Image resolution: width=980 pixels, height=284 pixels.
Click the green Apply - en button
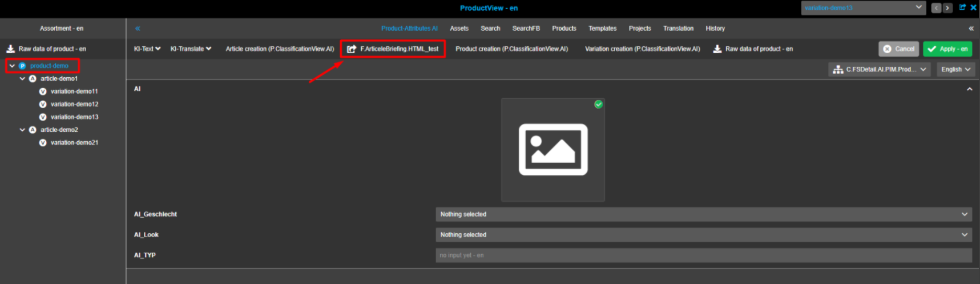click(x=947, y=49)
